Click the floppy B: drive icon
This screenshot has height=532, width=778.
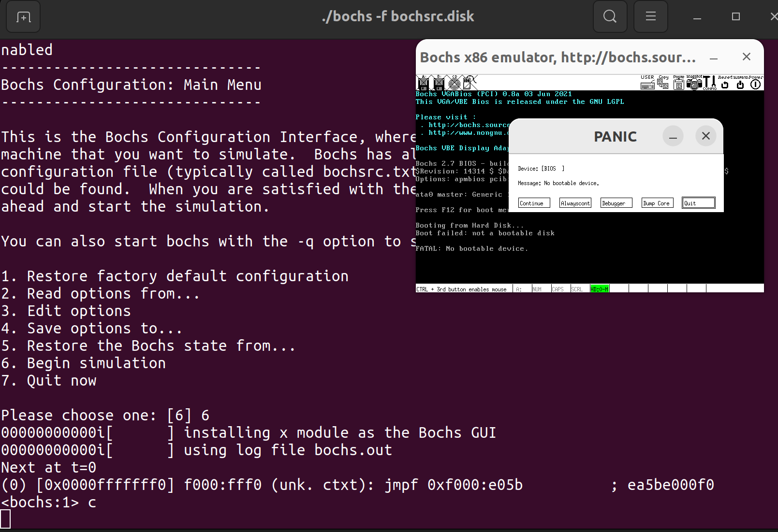pos(439,83)
